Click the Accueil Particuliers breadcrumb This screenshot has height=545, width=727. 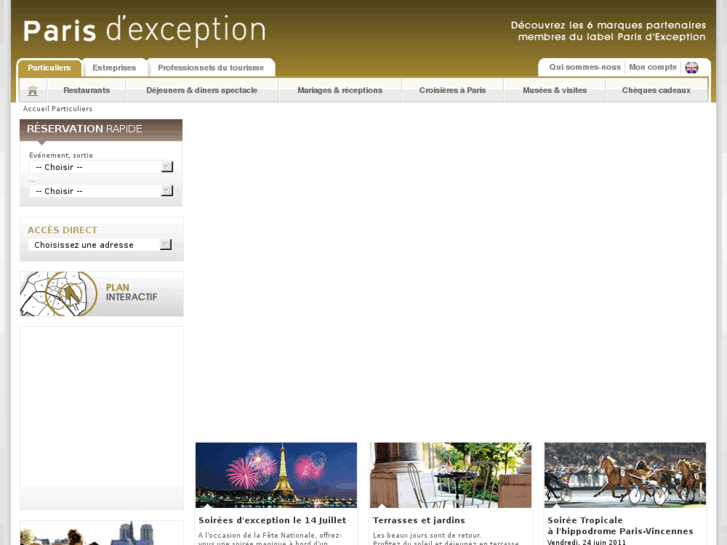[x=57, y=109]
